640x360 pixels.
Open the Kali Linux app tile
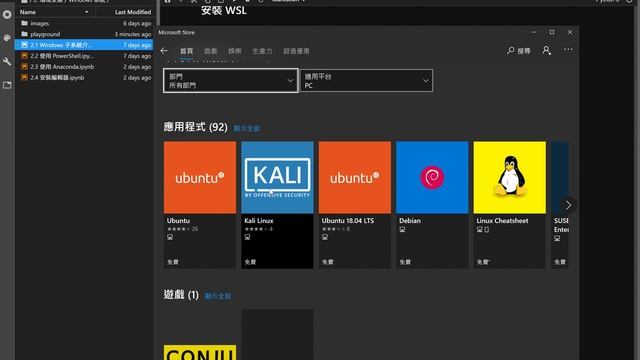(277, 205)
